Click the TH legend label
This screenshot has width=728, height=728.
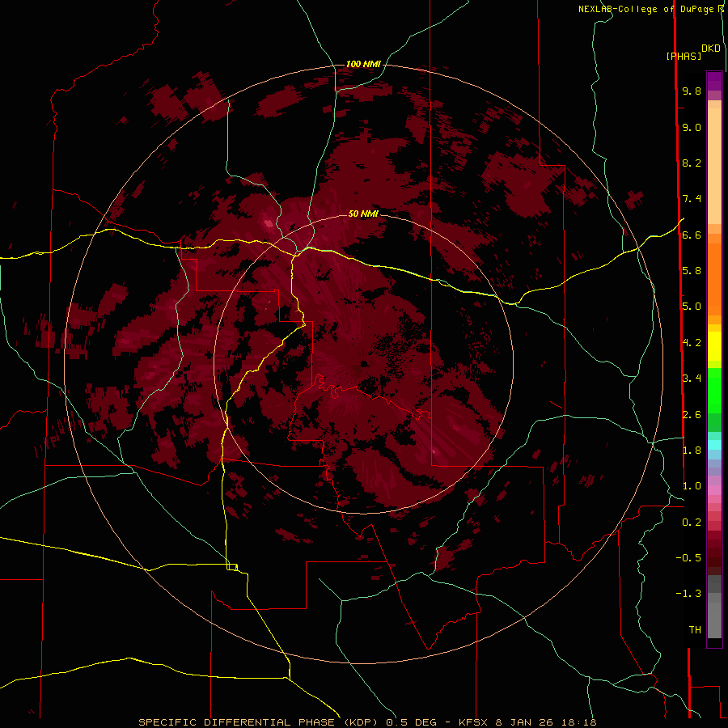(x=695, y=630)
